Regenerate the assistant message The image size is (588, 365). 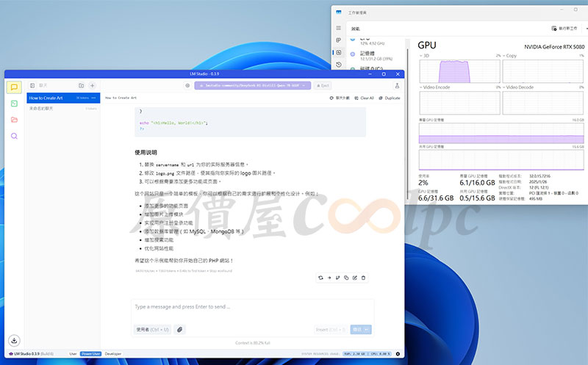point(320,278)
